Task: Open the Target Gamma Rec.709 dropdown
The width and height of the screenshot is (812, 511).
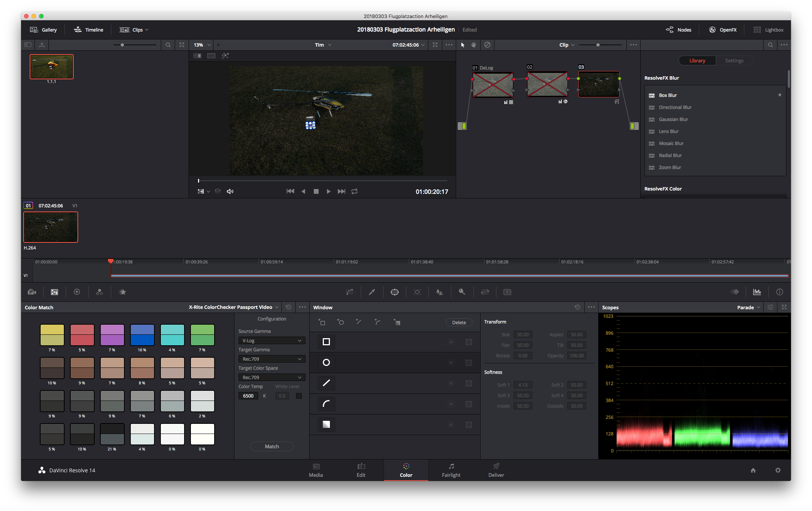Action: [x=271, y=358]
